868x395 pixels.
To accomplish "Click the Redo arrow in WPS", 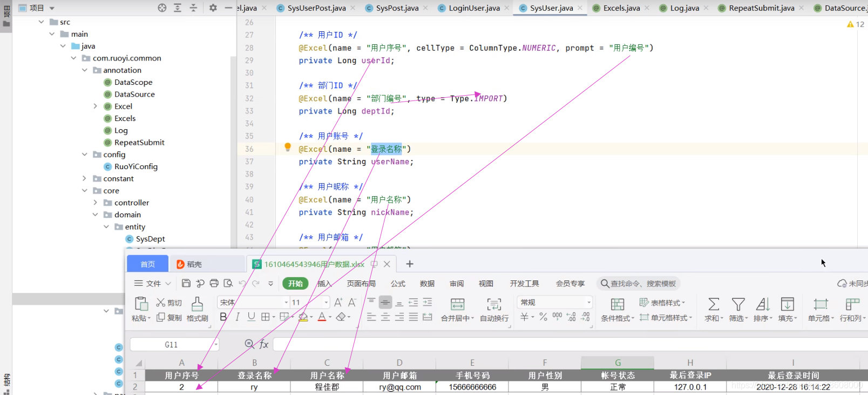I will (x=256, y=283).
